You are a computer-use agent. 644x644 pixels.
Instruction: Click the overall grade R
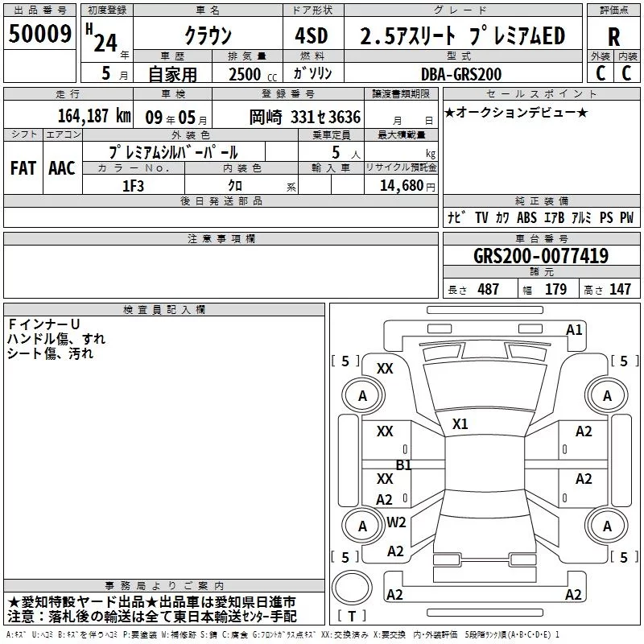coord(613,37)
